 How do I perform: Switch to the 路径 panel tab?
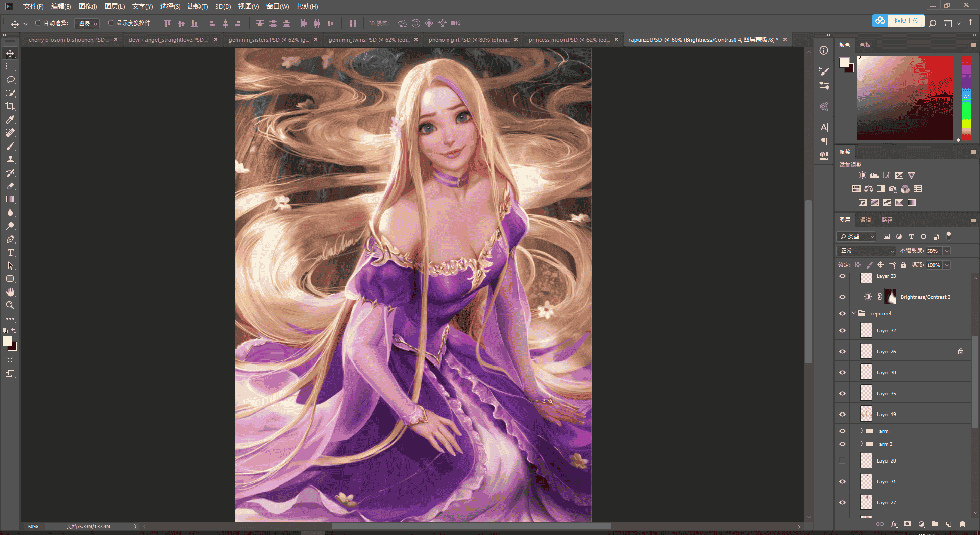coord(887,220)
